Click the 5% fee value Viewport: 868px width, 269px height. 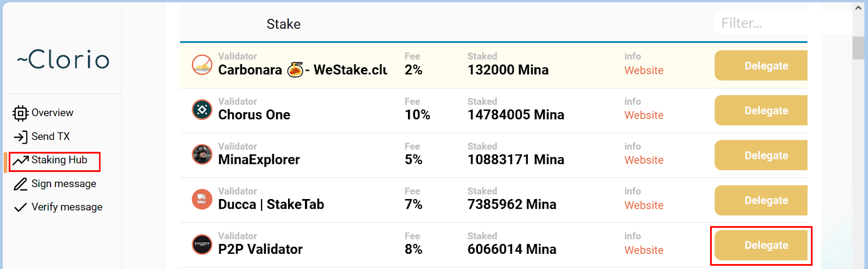(413, 160)
